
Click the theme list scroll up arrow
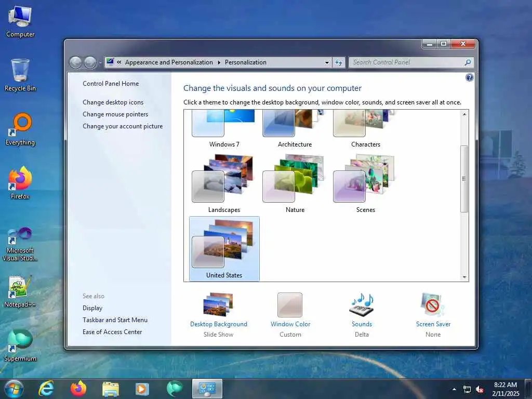tap(464, 114)
